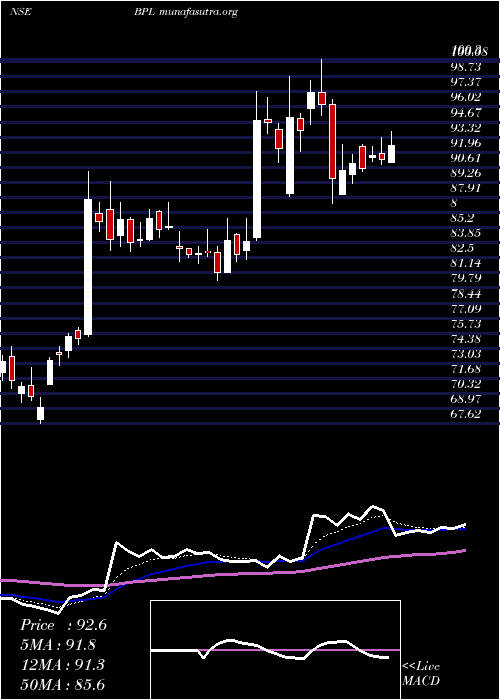Click the 68.97 price axis label

coord(466,400)
